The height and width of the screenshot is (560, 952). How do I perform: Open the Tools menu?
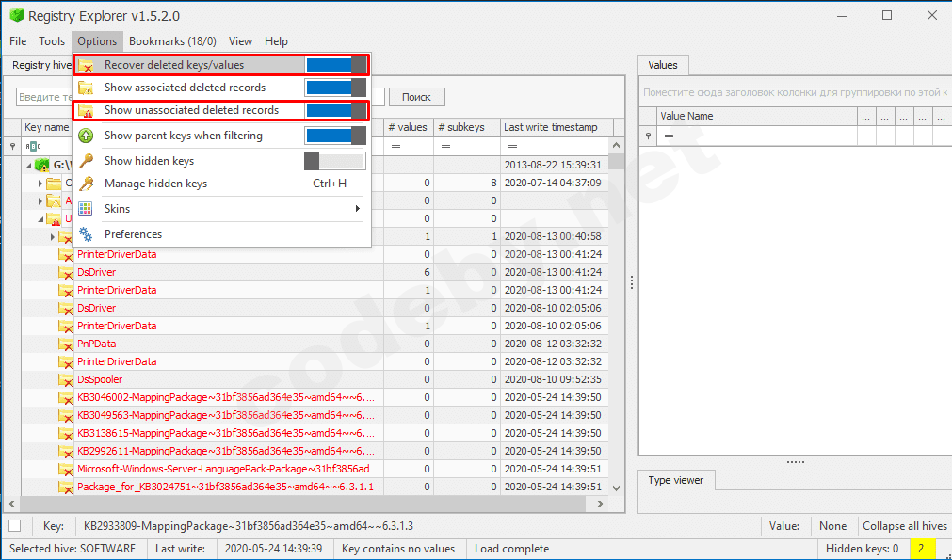(52, 41)
